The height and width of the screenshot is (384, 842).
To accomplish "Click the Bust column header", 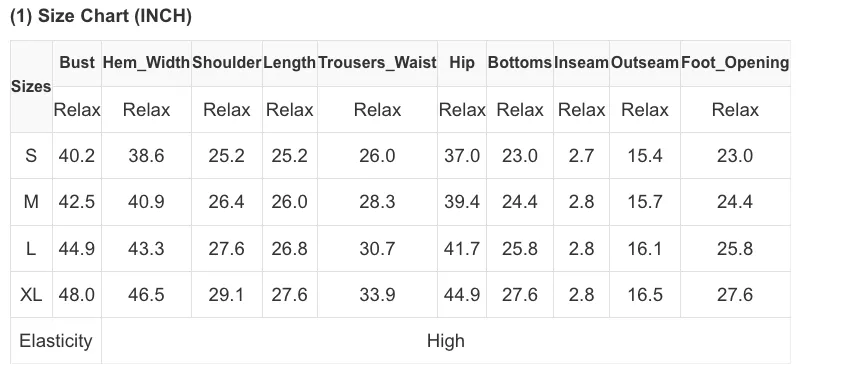I will (77, 63).
